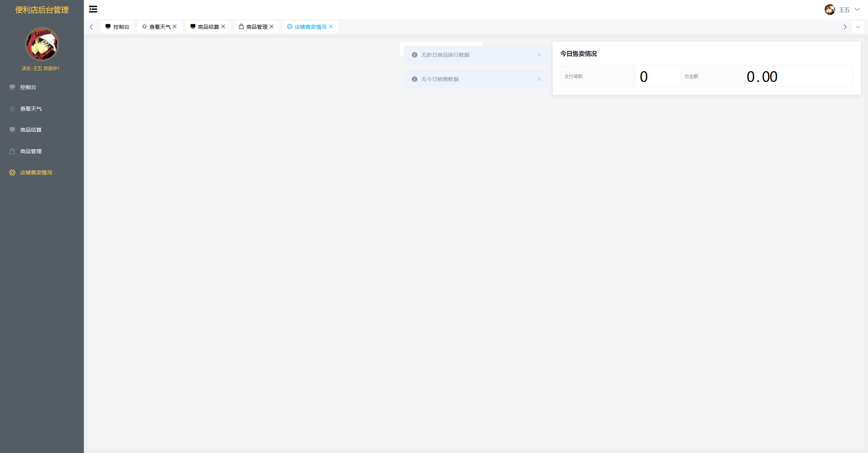Screen dimensions: 868x453
Task: Click the monitor icon beside 控制台 in sidebar
Action: [x=12, y=87]
